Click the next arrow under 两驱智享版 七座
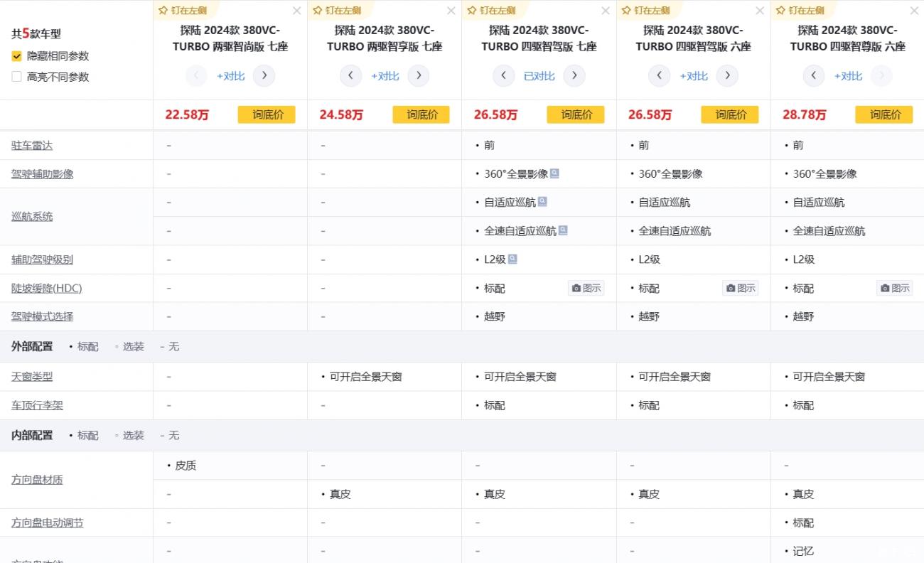The height and width of the screenshot is (563, 924). 418,76
